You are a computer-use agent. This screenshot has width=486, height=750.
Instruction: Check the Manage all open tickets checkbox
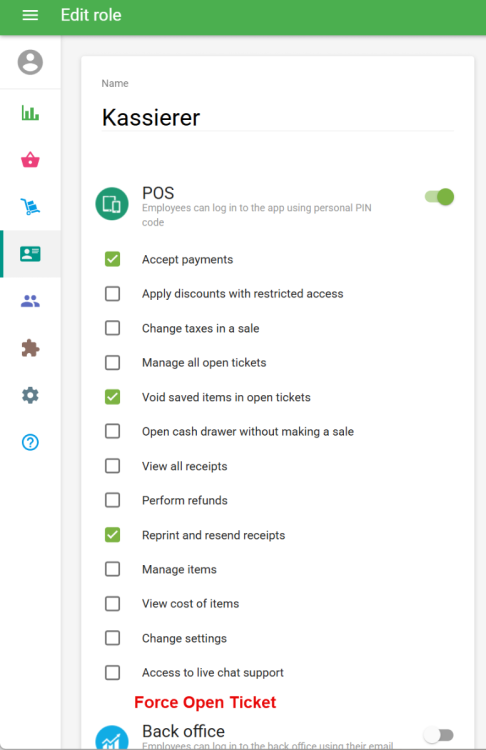click(x=112, y=363)
